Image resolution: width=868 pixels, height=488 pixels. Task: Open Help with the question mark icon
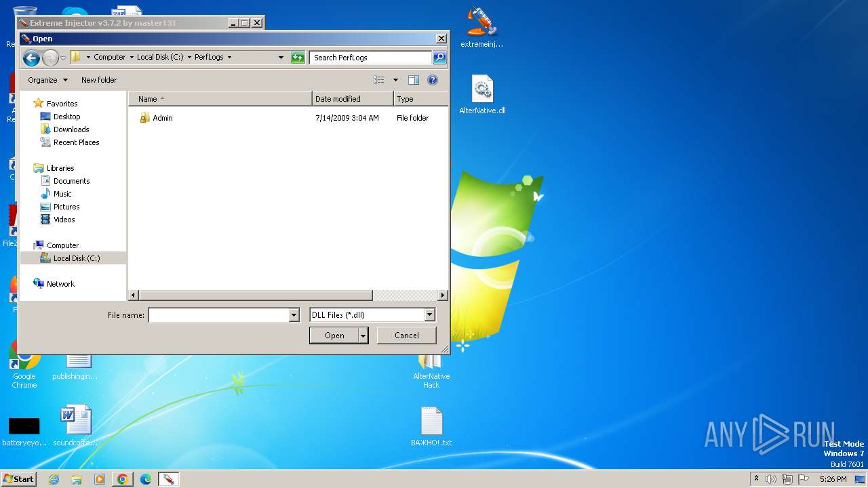433,80
